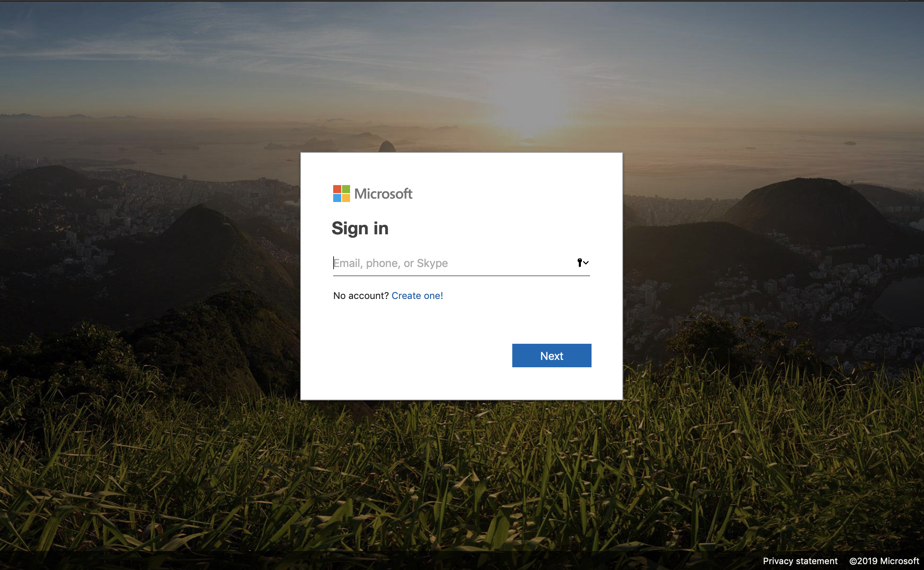Click the ©2019 Microsoft footer text
This screenshot has height=570, width=924.
coord(884,561)
